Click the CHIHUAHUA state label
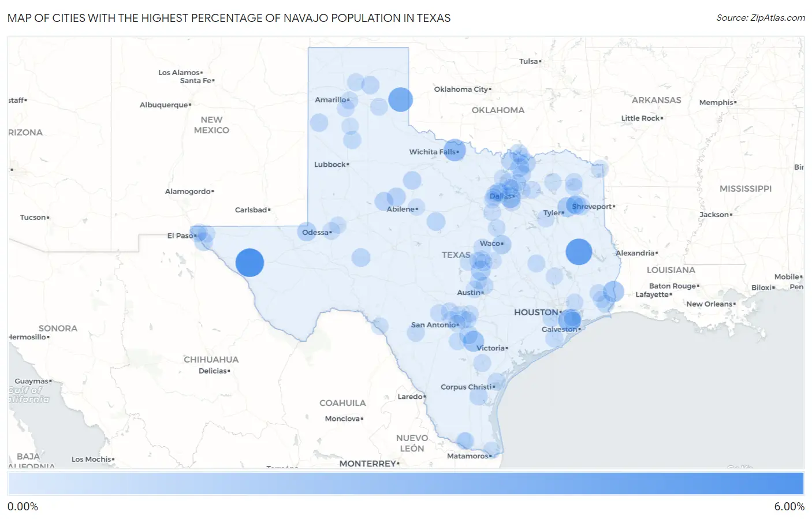812x519 pixels. coord(211,360)
